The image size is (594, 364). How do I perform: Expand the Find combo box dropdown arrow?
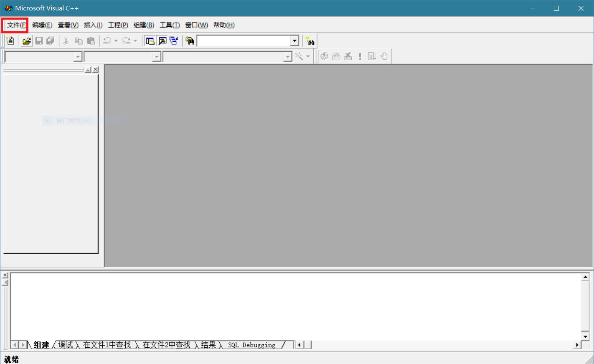(x=294, y=40)
